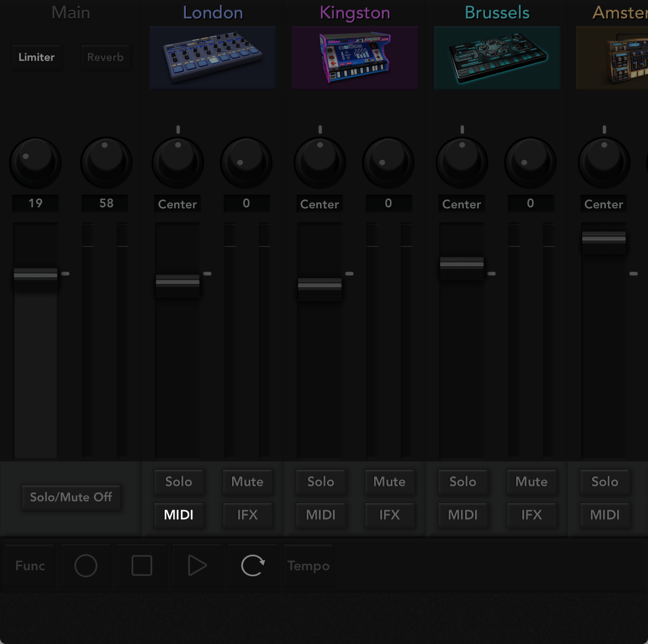Viewport: 648px width, 644px height.
Task: Open the Amsterdam boombox gadget image
Action: (613, 58)
